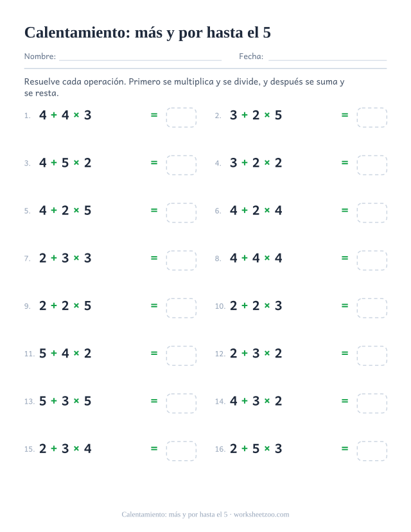Click answer box for problem 16

point(372,451)
